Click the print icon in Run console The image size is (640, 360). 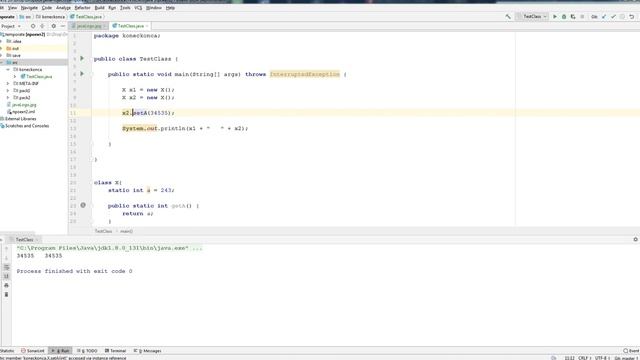point(6,285)
